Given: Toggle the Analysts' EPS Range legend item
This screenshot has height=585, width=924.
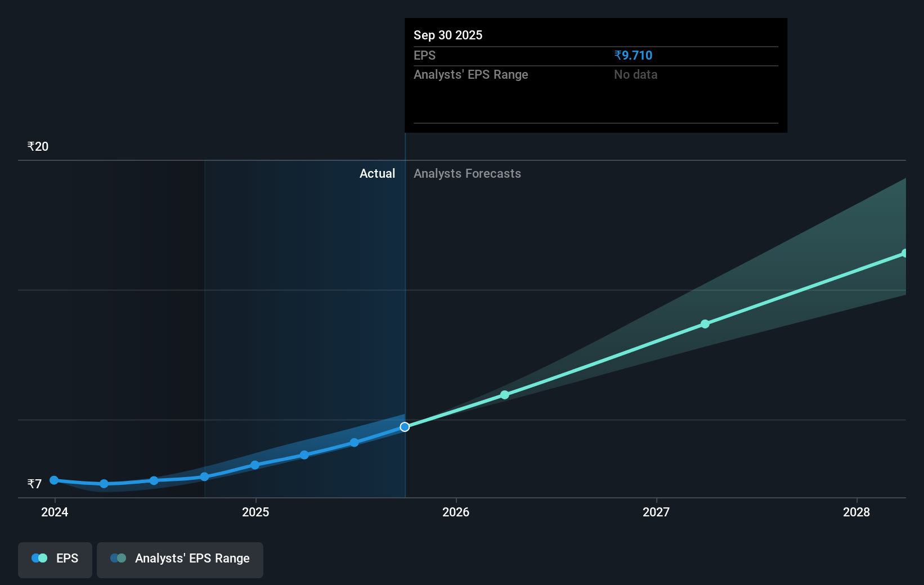Looking at the screenshot, I should click(x=180, y=559).
